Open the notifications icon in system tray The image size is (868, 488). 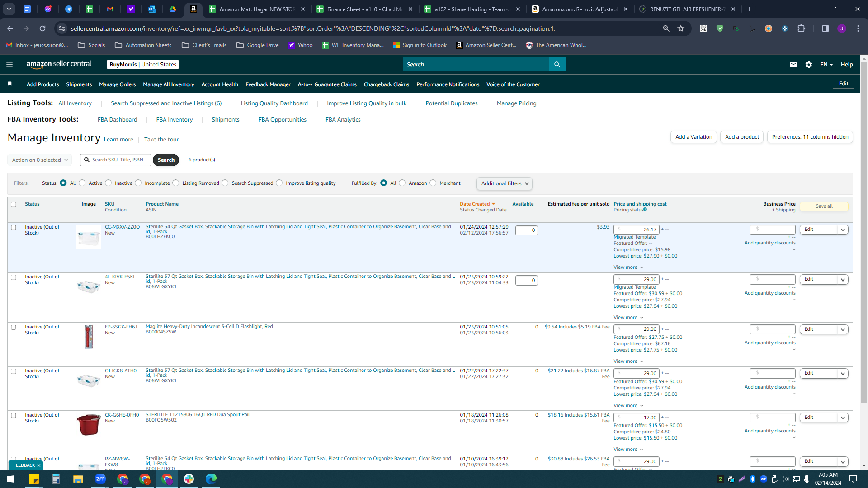pos(853,479)
